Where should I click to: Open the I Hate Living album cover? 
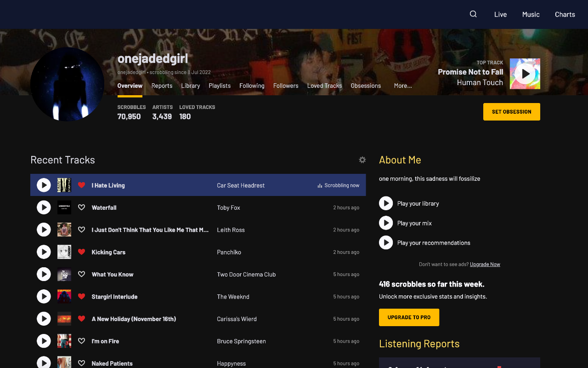click(64, 185)
